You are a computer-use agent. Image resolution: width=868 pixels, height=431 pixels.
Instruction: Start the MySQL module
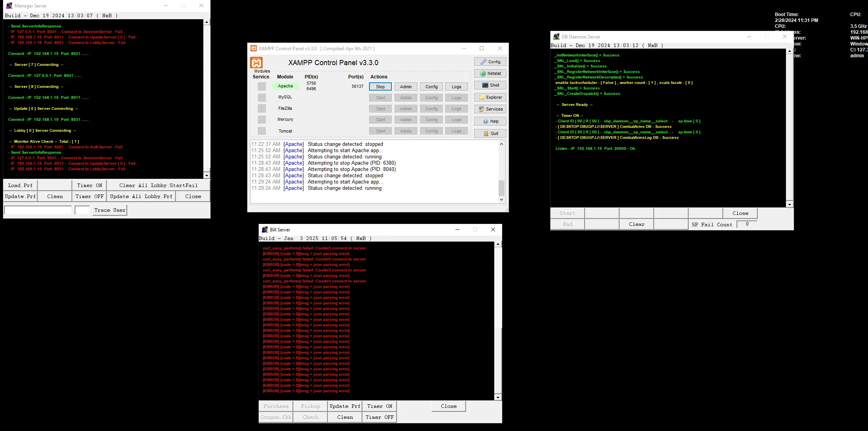tap(380, 98)
